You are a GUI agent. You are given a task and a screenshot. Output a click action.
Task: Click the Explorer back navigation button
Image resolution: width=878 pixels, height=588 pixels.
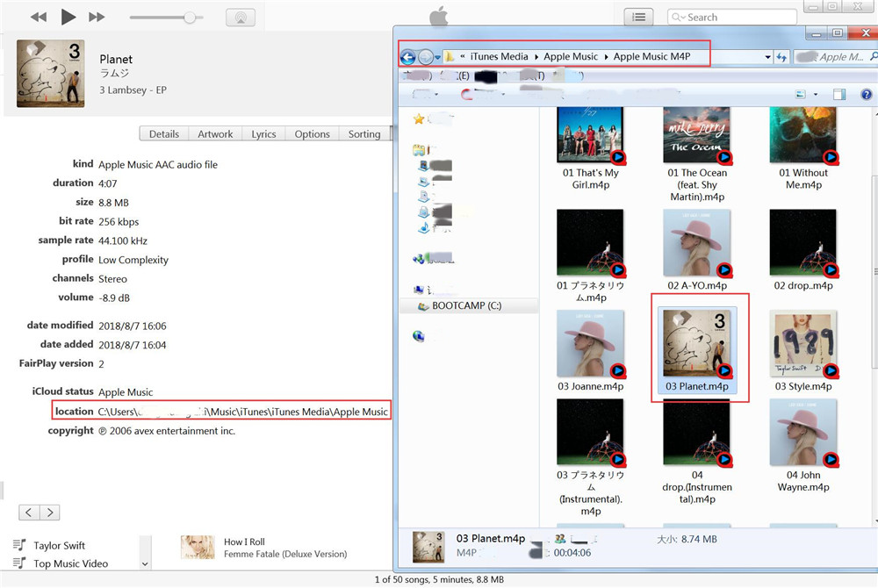point(408,57)
